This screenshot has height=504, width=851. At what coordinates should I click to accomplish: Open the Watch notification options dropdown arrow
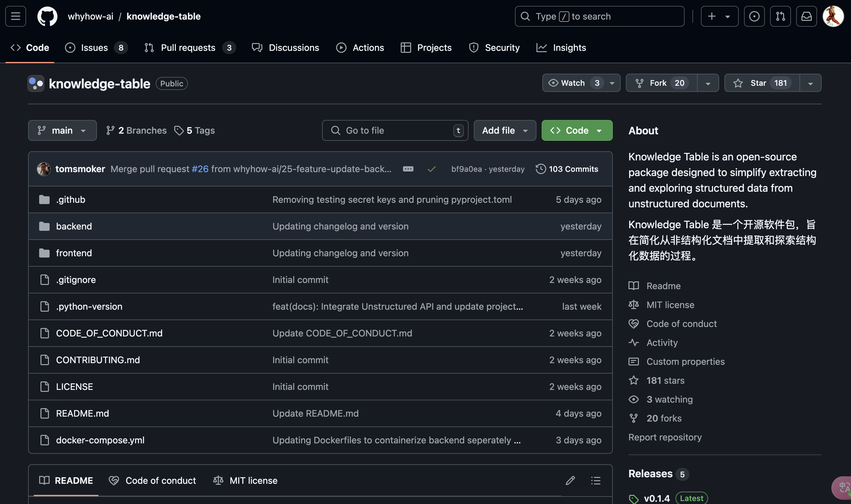point(612,83)
